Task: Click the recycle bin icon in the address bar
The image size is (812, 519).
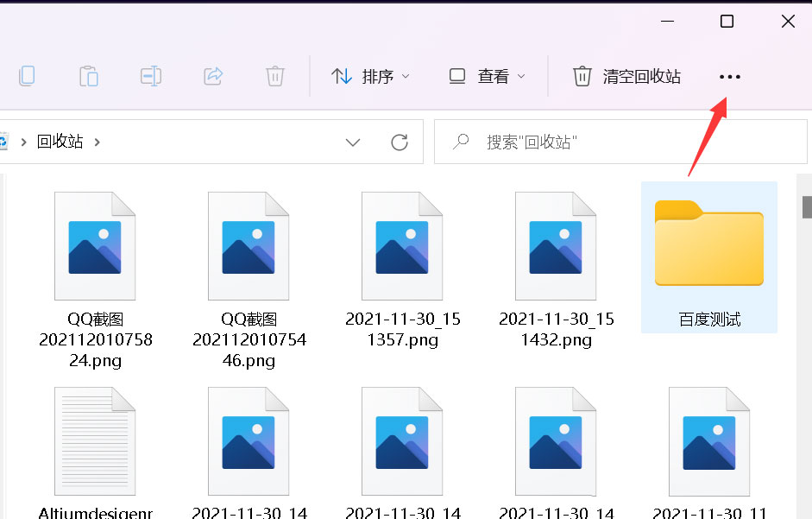Action: tap(3, 142)
